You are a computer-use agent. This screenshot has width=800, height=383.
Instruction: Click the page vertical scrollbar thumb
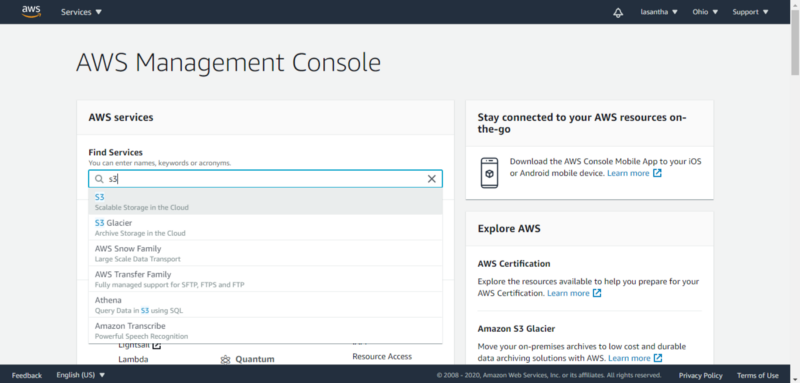795,43
